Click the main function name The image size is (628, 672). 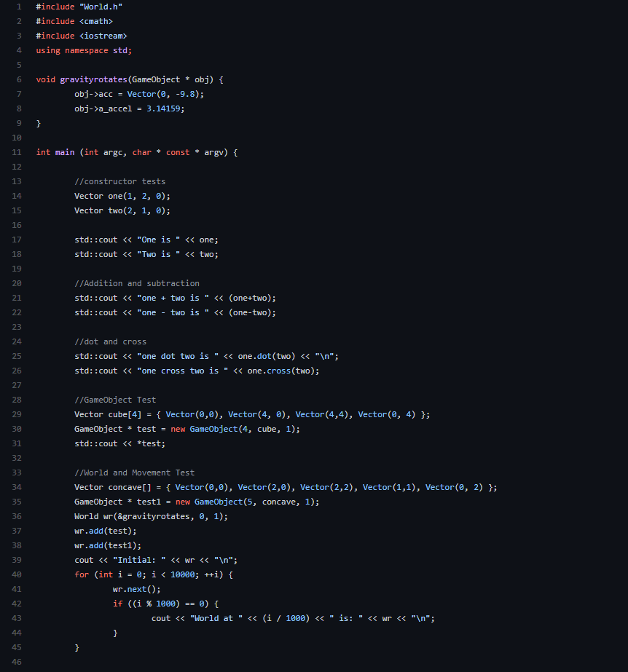coord(65,153)
